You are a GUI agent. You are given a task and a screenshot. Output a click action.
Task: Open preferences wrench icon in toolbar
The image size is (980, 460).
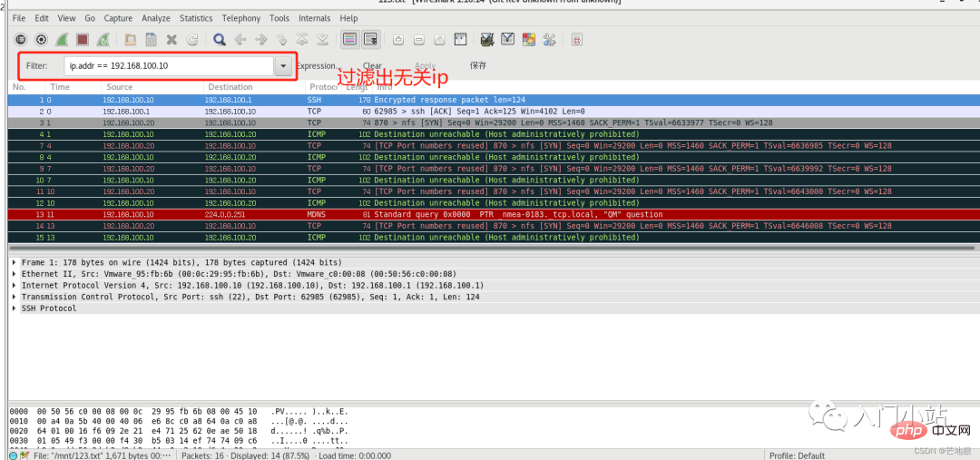[x=548, y=40]
